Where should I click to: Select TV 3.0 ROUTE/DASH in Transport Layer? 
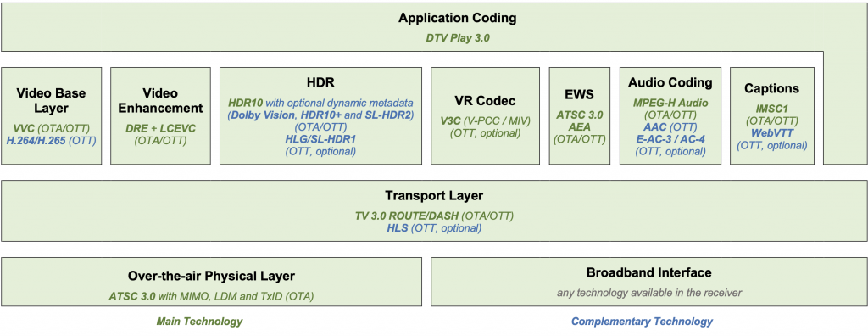407,216
